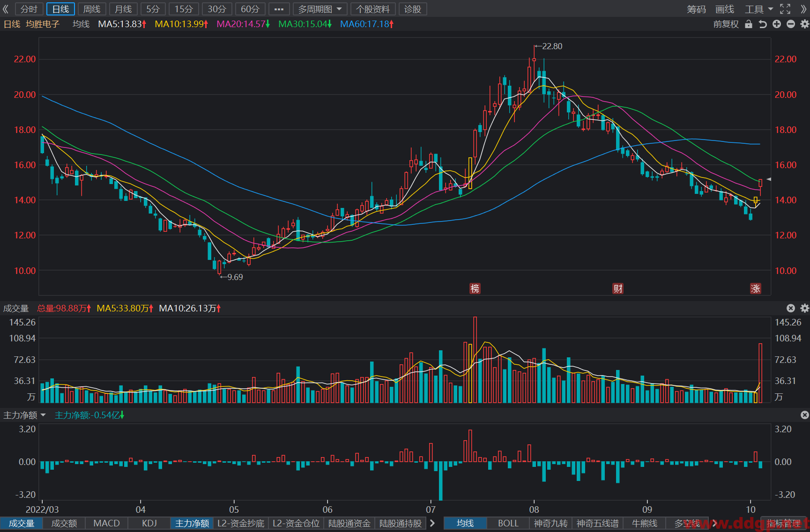810x532 pixels.
Task: Switch chart period to 60分
Action: point(250,9)
